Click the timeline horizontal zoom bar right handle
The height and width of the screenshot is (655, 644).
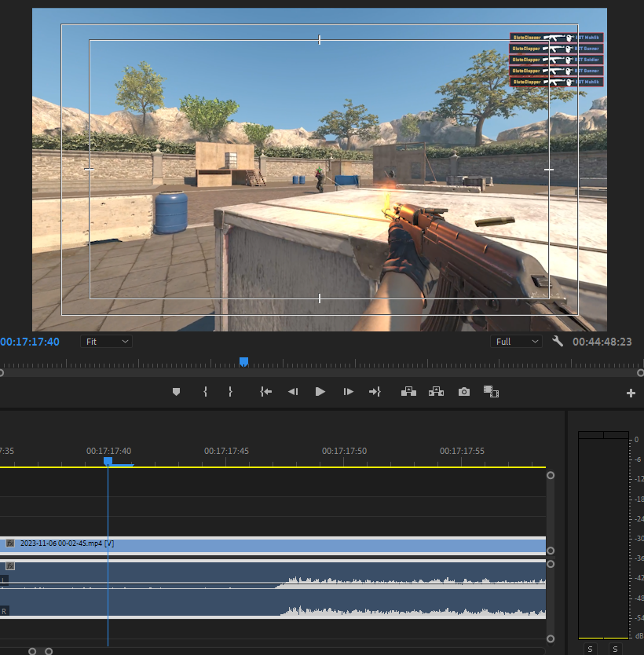(x=49, y=651)
